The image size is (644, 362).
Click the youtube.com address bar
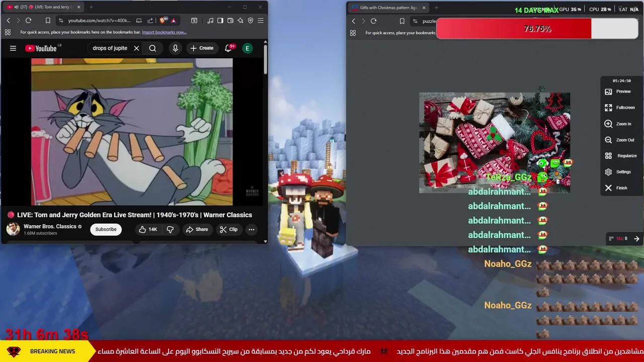99,21
